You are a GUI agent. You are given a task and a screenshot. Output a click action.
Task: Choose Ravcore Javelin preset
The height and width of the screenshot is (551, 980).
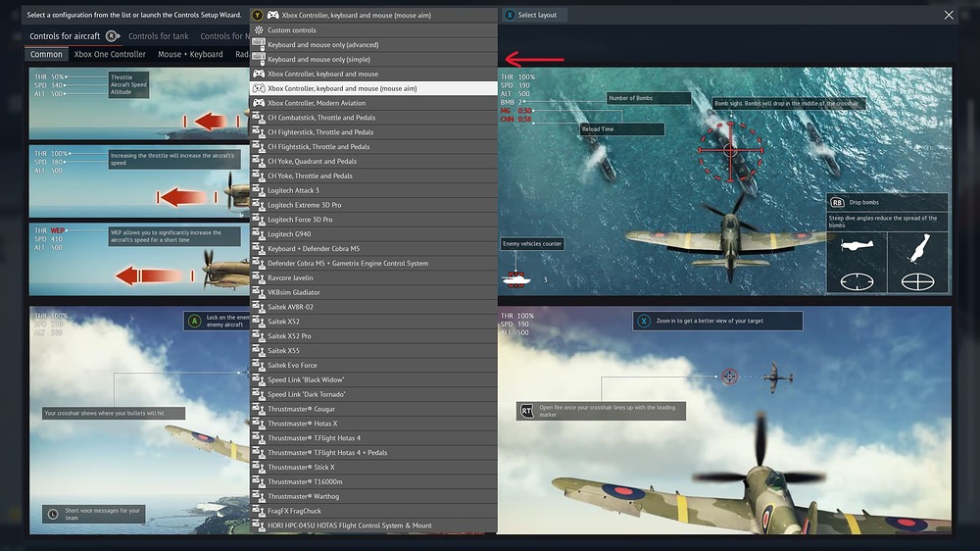click(373, 277)
